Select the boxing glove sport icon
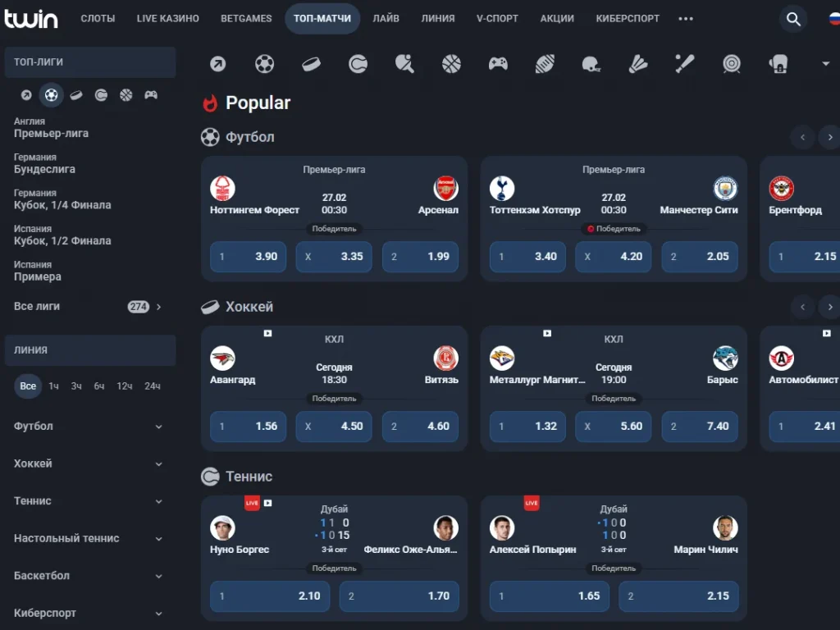Viewport: 840px width, 630px height. [x=778, y=63]
